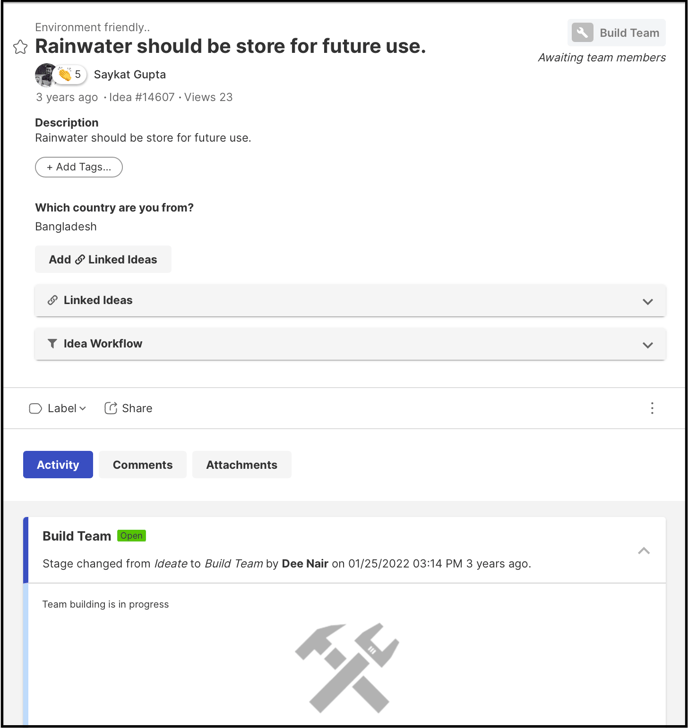Switch to the Attachments tab
This screenshot has width=688, height=728.
coord(242,465)
